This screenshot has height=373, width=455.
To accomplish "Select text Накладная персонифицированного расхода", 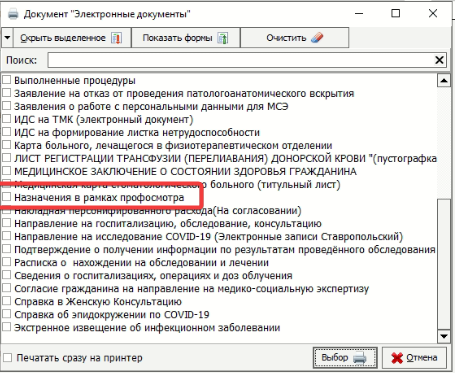I will (158, 211).
